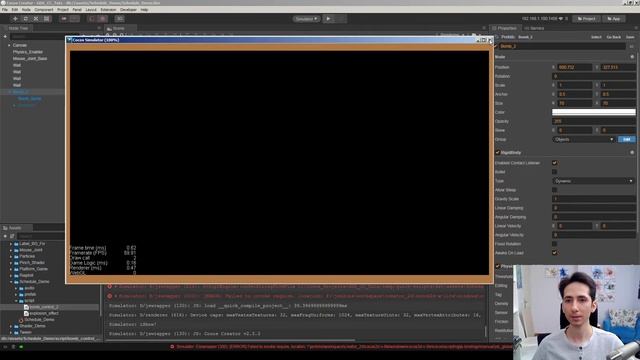Click the Bomb_2 node name field
The height and width of the screenshot is (360, 640).
[x=562, y=46]
